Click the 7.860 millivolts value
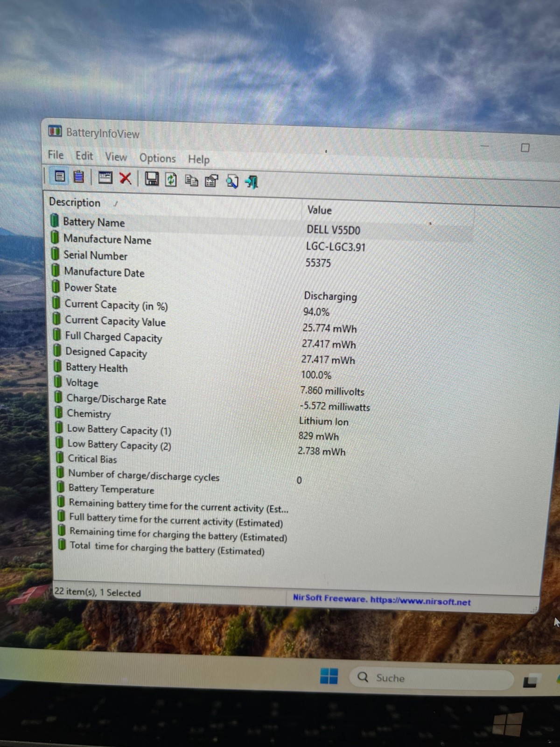Viewport: 560px width, 747px height. [332, 390]
